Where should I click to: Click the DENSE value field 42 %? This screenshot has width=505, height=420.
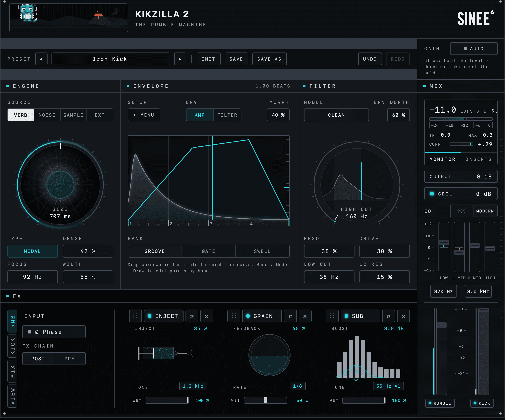(x=88, y=251)
